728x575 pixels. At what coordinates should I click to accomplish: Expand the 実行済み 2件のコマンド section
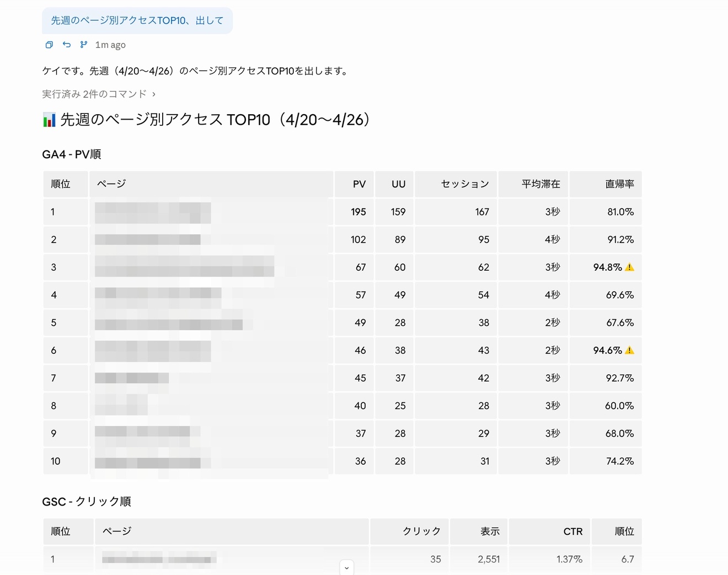99,94
